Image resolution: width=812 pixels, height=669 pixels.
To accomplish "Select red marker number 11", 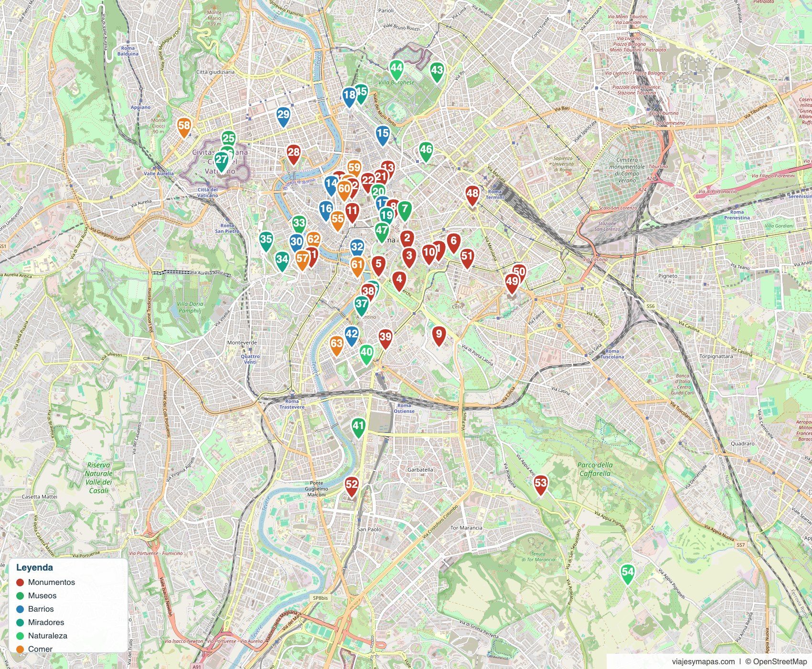I will [352, 212].
